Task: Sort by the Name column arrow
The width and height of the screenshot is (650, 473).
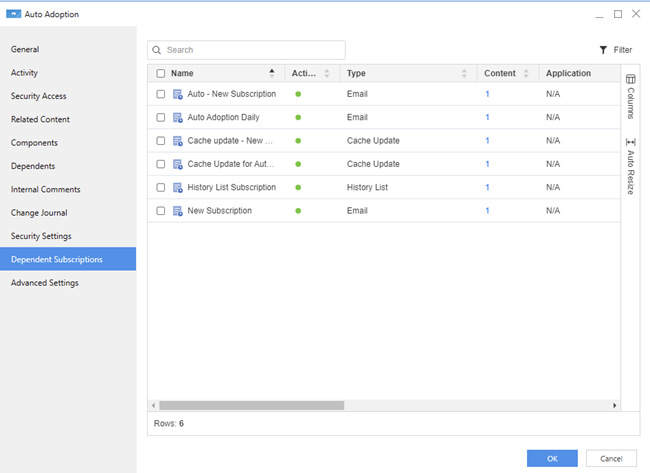Action: tap(271, 73)
